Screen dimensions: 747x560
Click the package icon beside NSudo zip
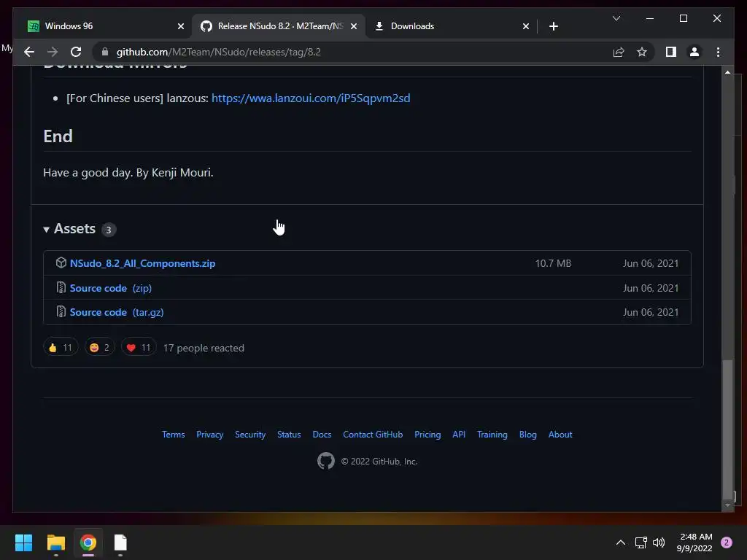61,262
